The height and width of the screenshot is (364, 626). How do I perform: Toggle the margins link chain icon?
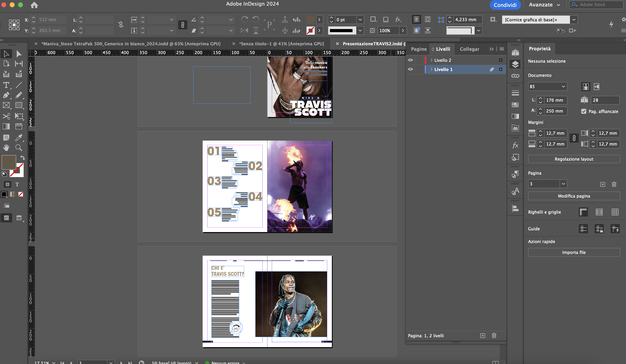coord(574,138)
